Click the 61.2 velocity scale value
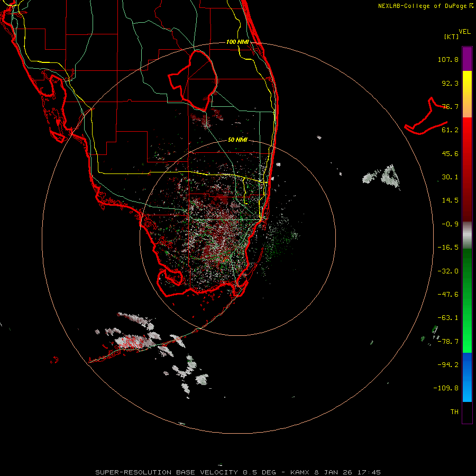476x476 pixels. (x=450, y=130)
